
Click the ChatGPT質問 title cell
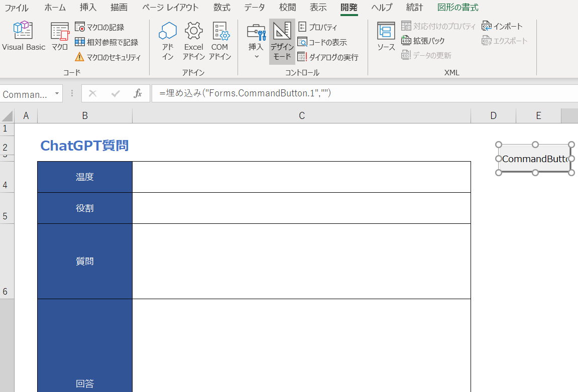(84, 146)
